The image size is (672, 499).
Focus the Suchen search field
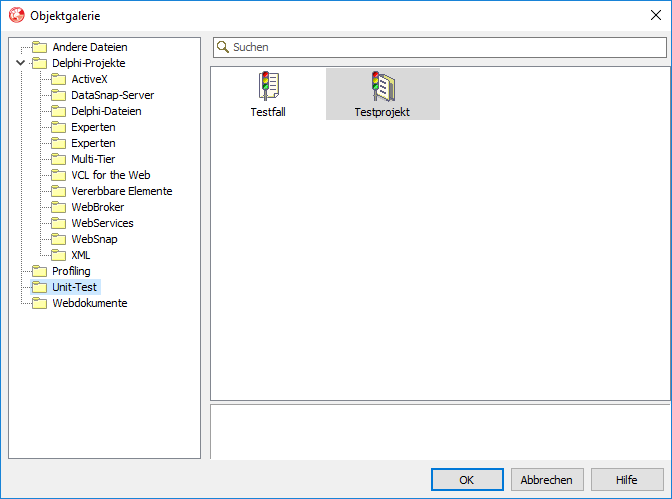(x=445, y=47)
